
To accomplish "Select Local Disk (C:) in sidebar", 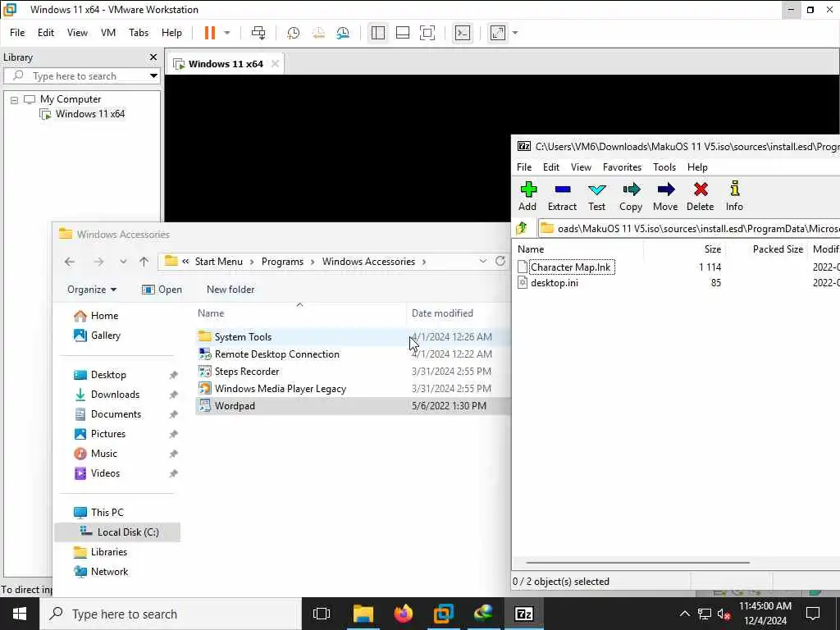I will (128, 532).
